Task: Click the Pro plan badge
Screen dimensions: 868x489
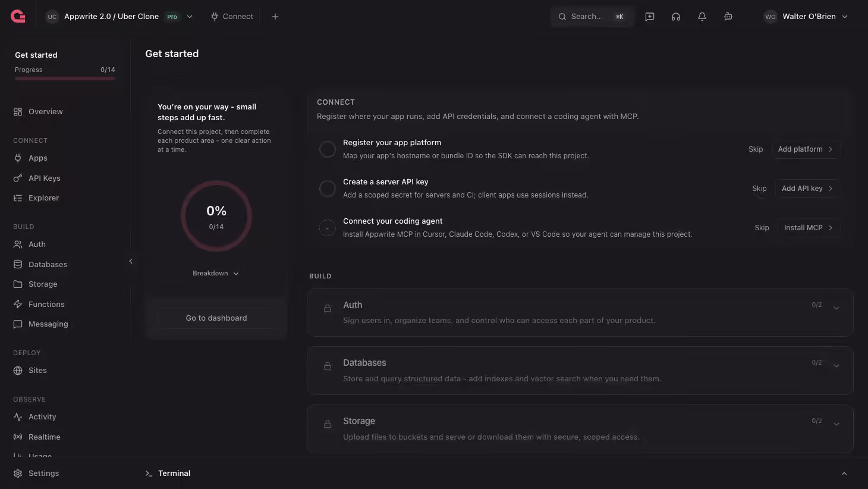Action: click(172, 17)
